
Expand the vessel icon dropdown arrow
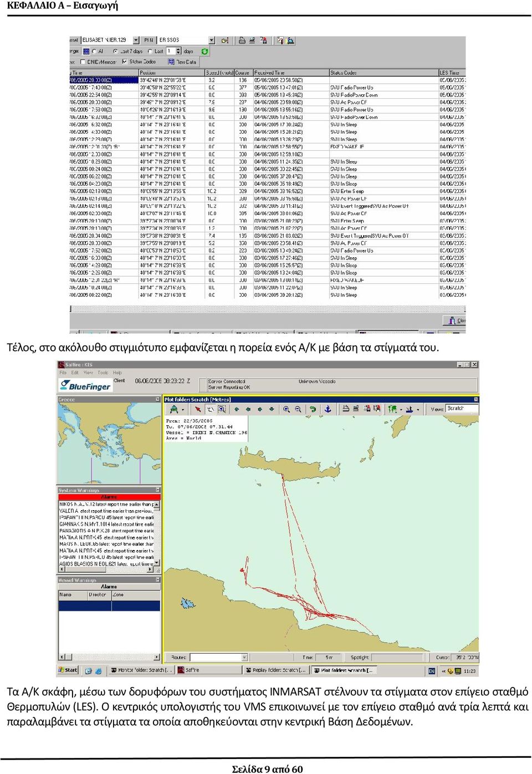(182, 410)
